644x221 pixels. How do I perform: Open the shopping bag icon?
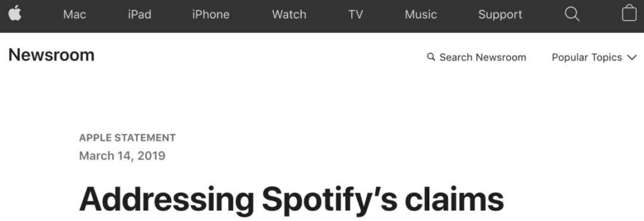pos(629,14)
